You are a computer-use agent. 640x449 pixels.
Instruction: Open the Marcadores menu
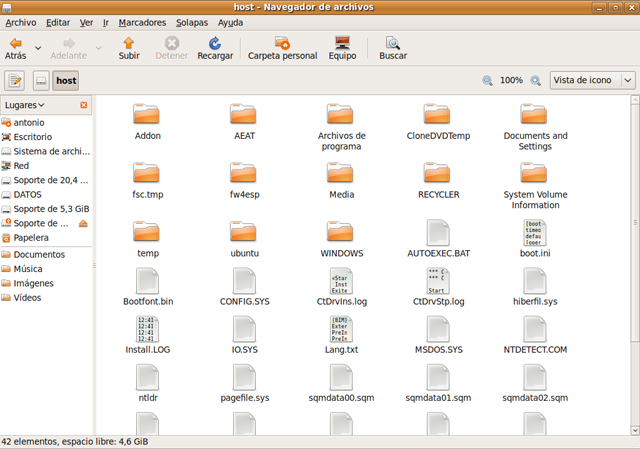tap(142, 21)
